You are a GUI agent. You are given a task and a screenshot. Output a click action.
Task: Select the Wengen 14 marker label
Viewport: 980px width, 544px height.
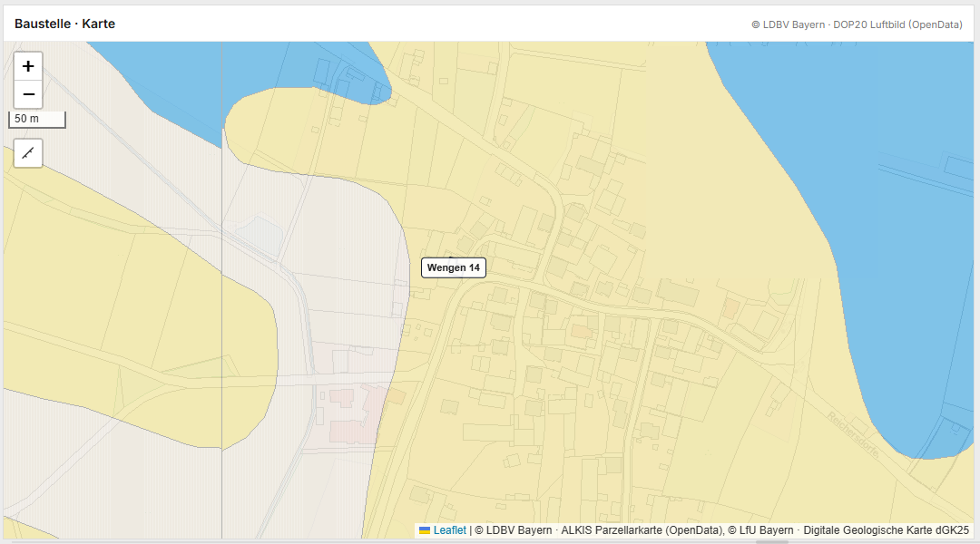tap(454, 267)
